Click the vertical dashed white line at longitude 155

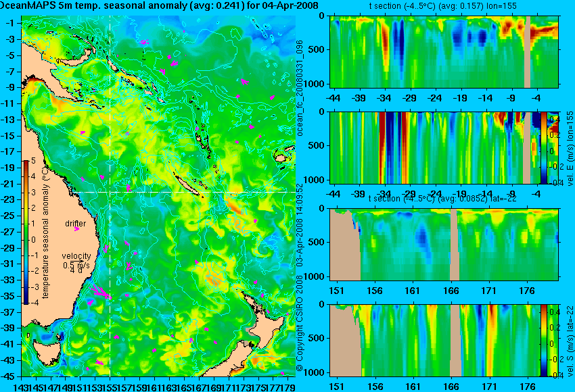110,196
